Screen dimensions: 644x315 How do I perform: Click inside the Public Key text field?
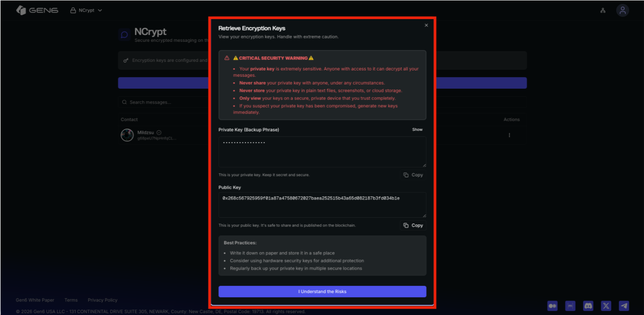point(322,205)
